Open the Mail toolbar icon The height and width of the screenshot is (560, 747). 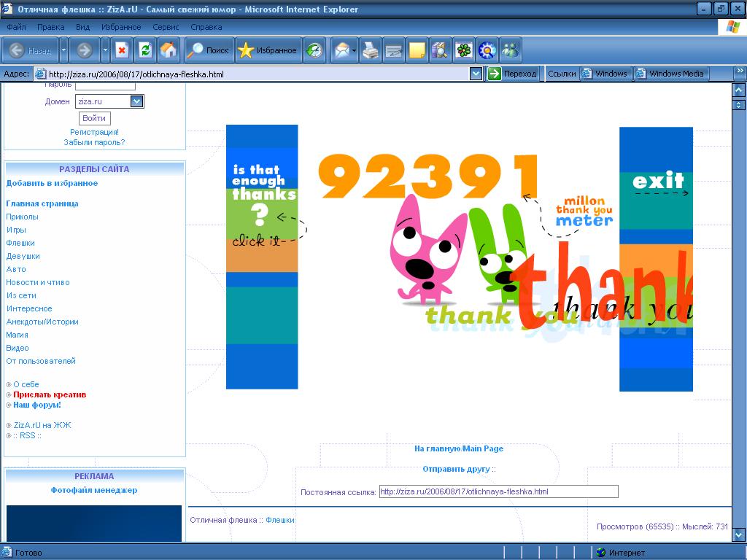point(341,50)
